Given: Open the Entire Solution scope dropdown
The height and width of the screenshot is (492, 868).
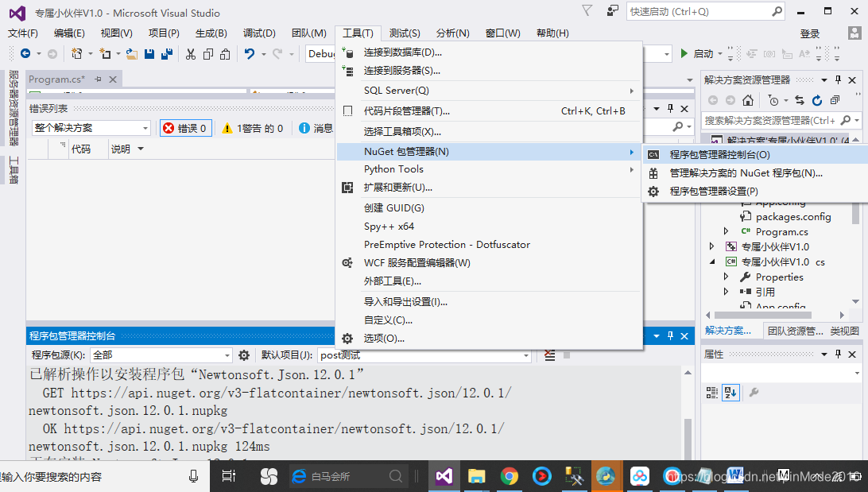Looking at the screenshot, I should (91, 128).
